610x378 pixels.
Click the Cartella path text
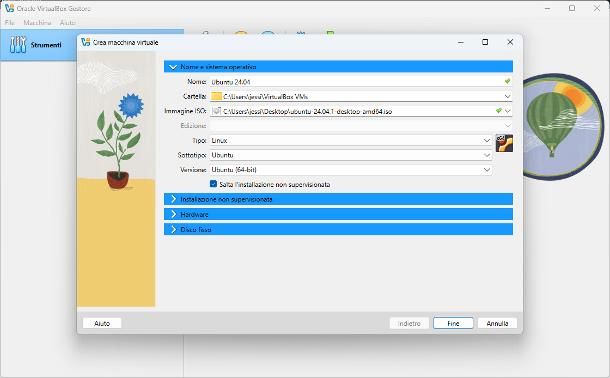[266, 96]
